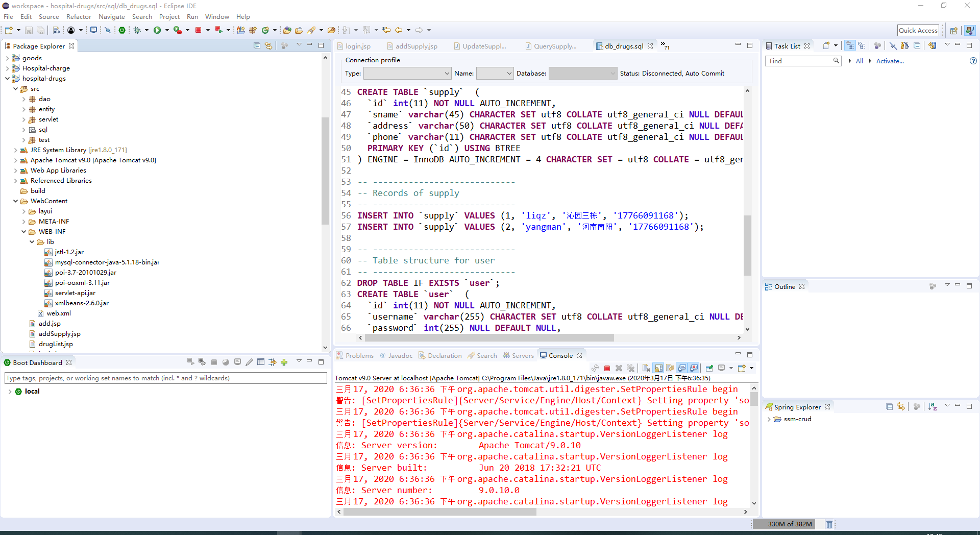Screen dimensions: 980x535
Task: Click the Quick Access search field
Action: tap(918, 31)
